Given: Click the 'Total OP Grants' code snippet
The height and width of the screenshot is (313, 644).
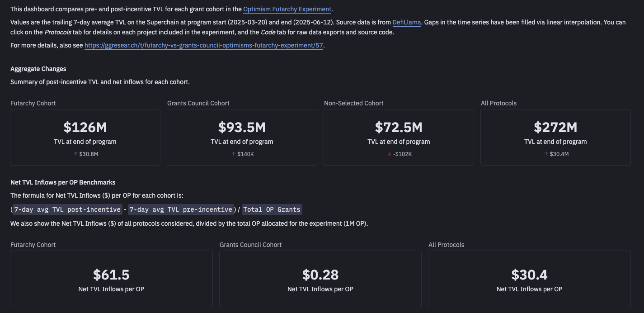Looking at the screenshot, I should pyautogui.click(x=272, y=209).
